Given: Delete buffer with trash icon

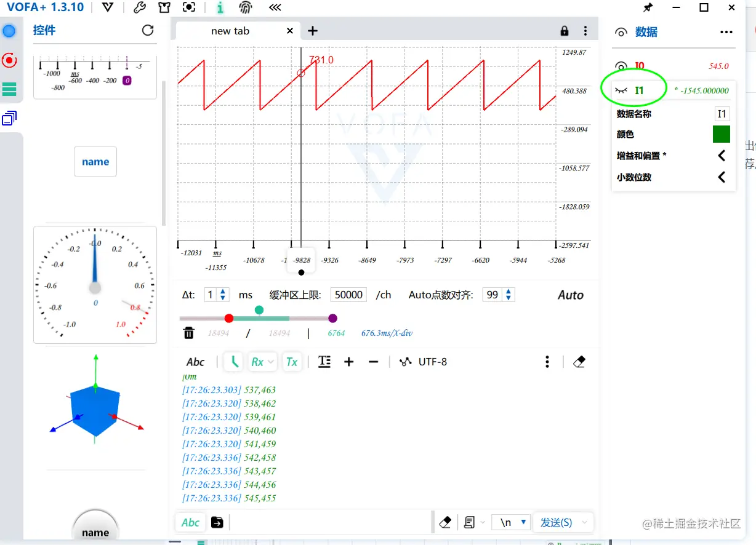Looking at the screenshot, I should coord(188,333).
